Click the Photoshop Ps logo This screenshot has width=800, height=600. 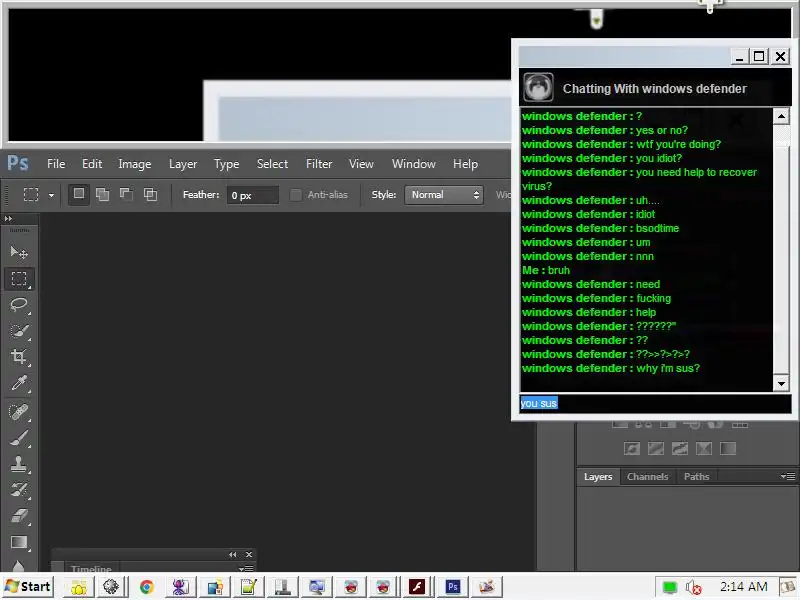point(18,164)
